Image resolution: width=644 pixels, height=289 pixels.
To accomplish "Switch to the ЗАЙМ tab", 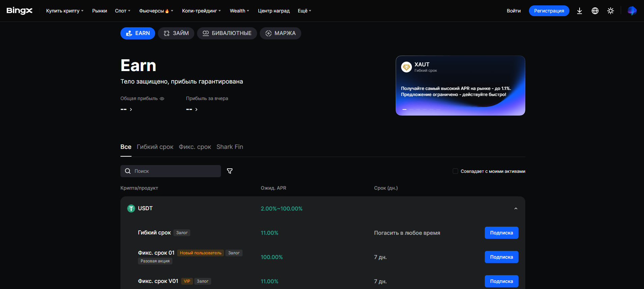I will [x=176, y=33].
